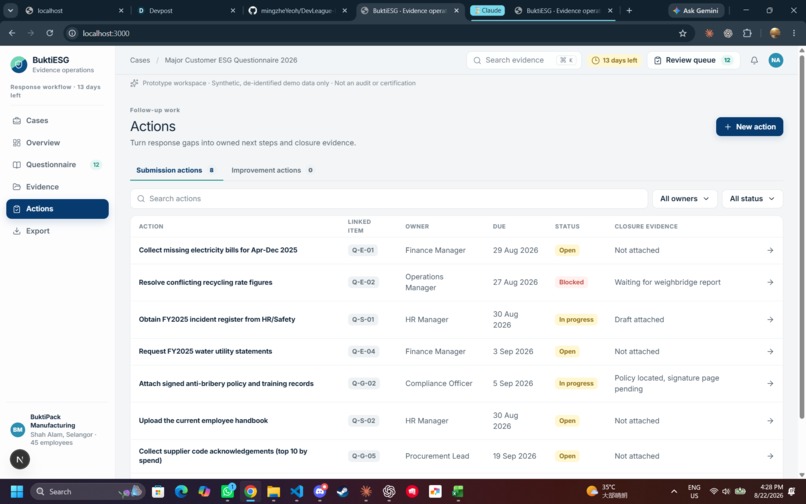
Task: Click the Q-E-01 linked item badge
Action: point(363,250)
